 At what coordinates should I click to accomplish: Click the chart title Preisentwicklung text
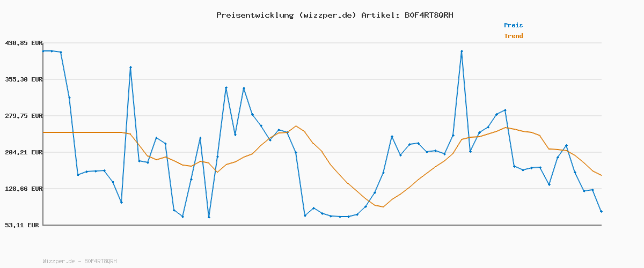pyautogui.click(x=255, y=15)
